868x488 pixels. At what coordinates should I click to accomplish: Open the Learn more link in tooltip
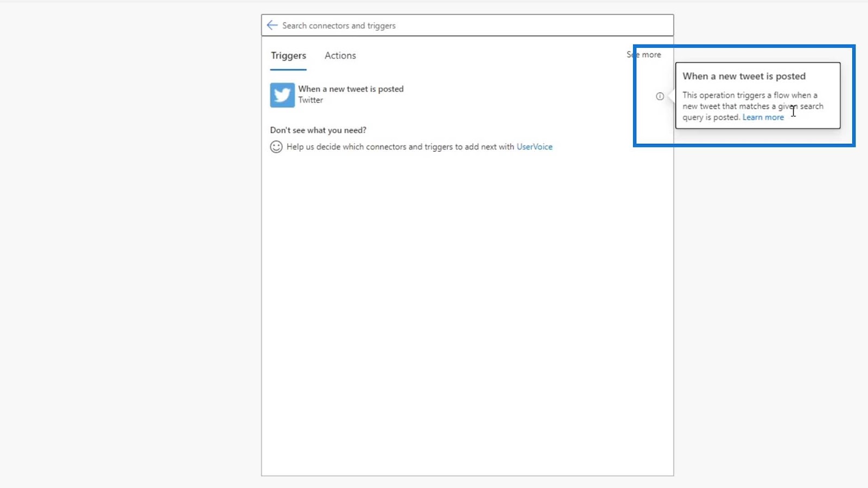pyautogui.click(x=763, y=117)
